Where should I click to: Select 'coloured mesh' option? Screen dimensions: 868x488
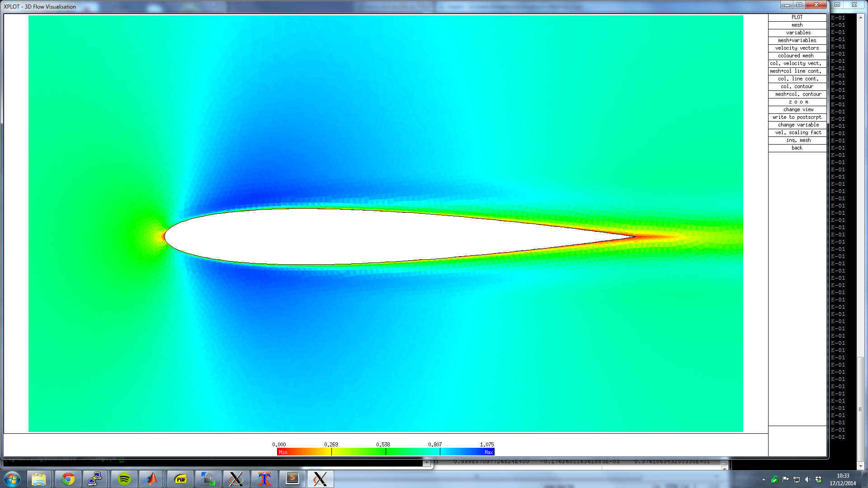tap(797, 56)
